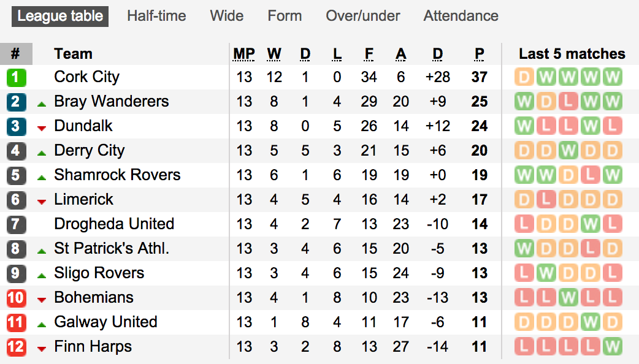Click the red position 12 badge
Screen dimensions: 639x364
tap(16, 347)
